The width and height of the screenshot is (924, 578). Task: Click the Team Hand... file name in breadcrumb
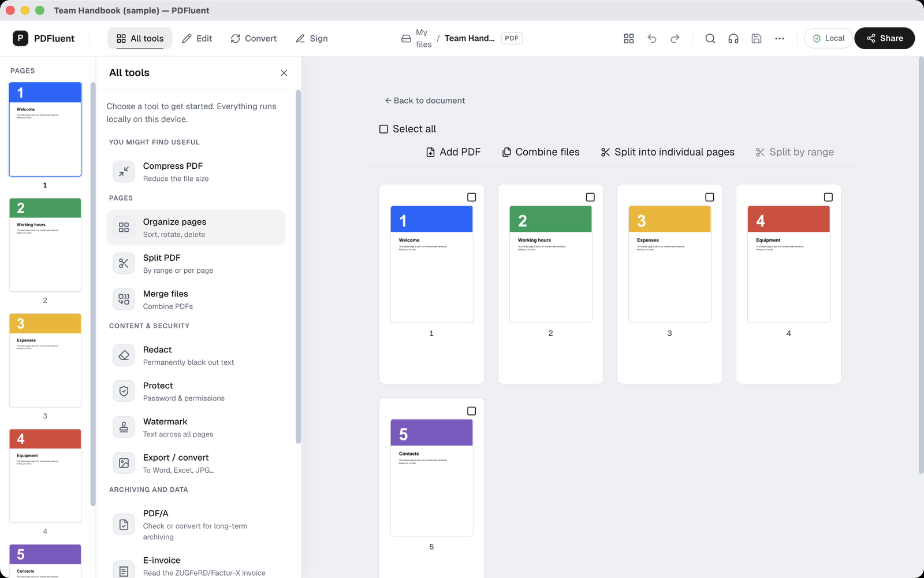(470, 38)
